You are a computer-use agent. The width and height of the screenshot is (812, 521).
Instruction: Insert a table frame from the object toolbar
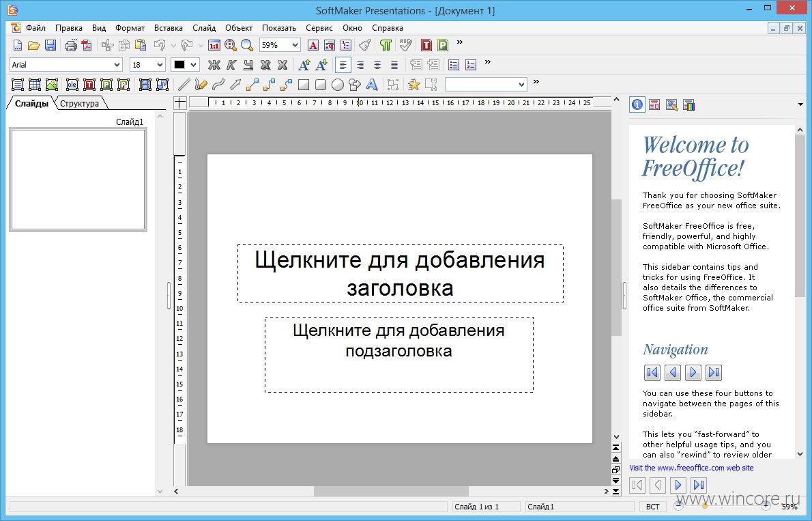point(35,85)
